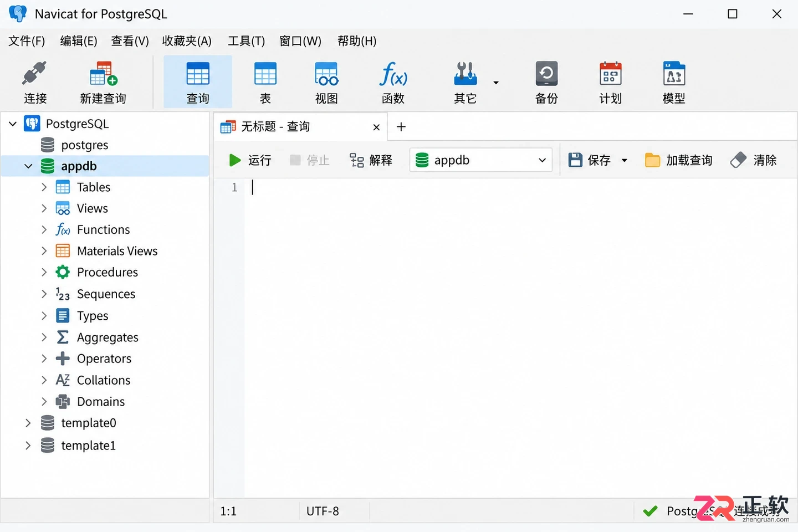Open the Schedule (计划) toolbar icon
The width and height of the screenshot is (798, 532).
tap(610, 83)
